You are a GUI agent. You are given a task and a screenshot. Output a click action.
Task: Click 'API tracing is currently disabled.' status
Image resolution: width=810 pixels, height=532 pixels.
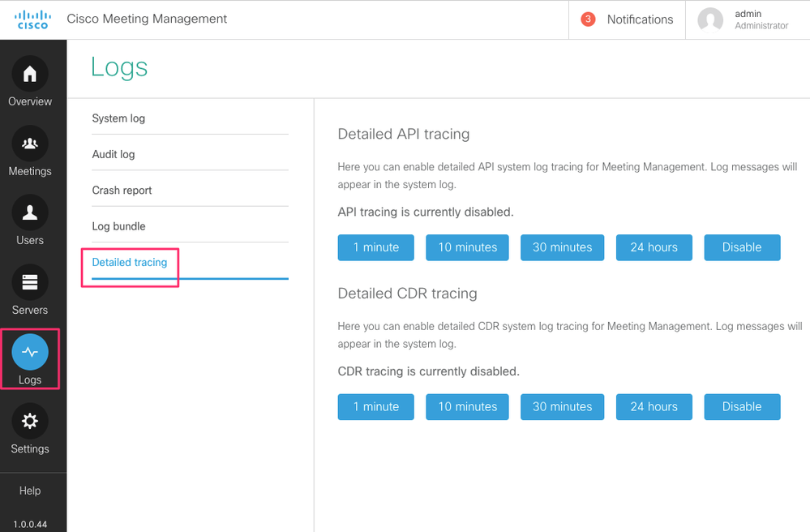pos(426,212)
